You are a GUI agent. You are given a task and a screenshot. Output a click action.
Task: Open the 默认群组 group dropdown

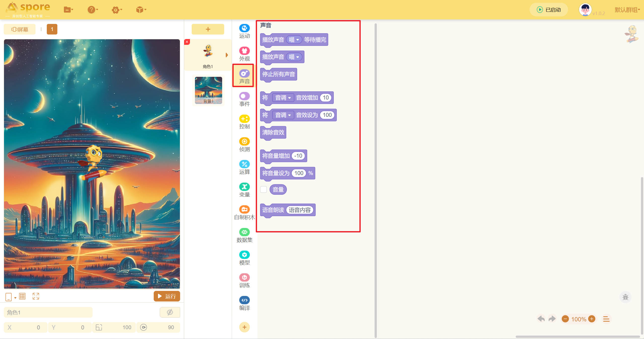(627, 10)
